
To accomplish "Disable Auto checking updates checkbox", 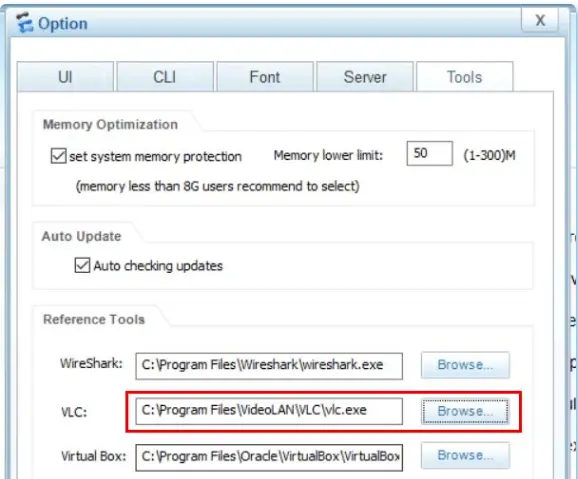I will (82, 265).
